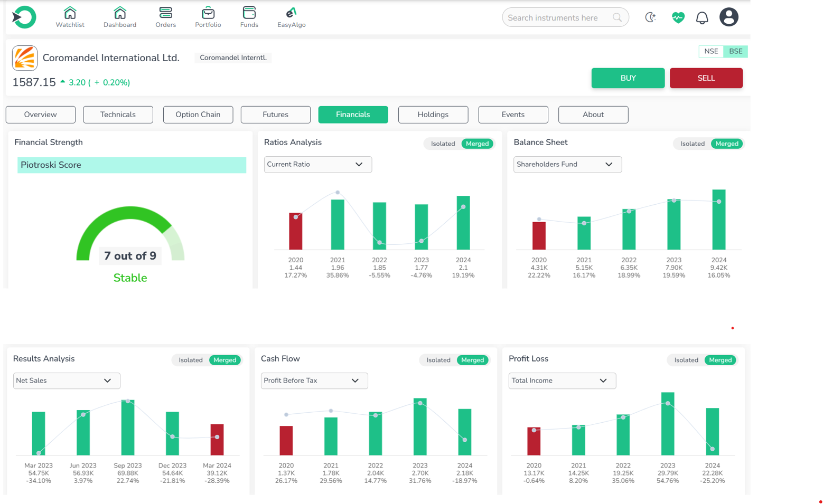Select Merged in Balance Sheet
Image resolution: width=823 pixels, height=504 pixels.
(727, 144)
